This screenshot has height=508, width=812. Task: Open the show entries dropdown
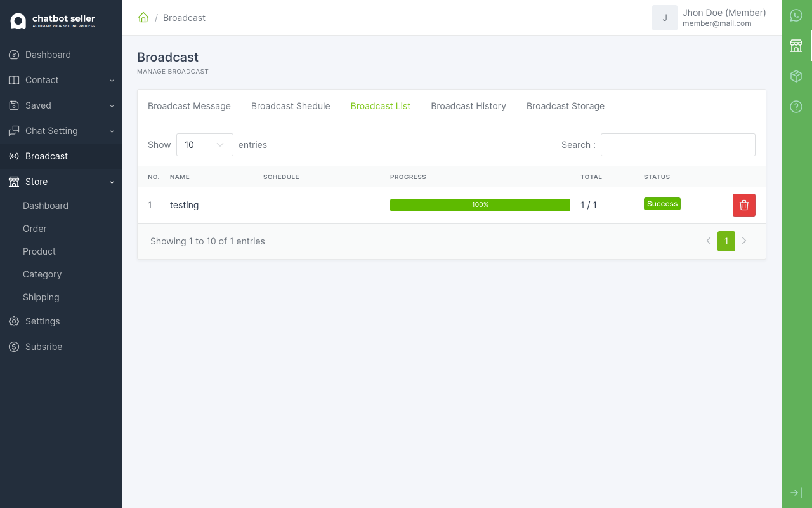click(x=205, y=145)
